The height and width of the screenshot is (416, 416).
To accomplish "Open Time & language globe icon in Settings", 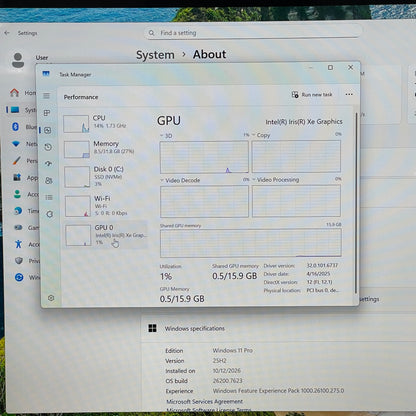I will coord(18,211).
